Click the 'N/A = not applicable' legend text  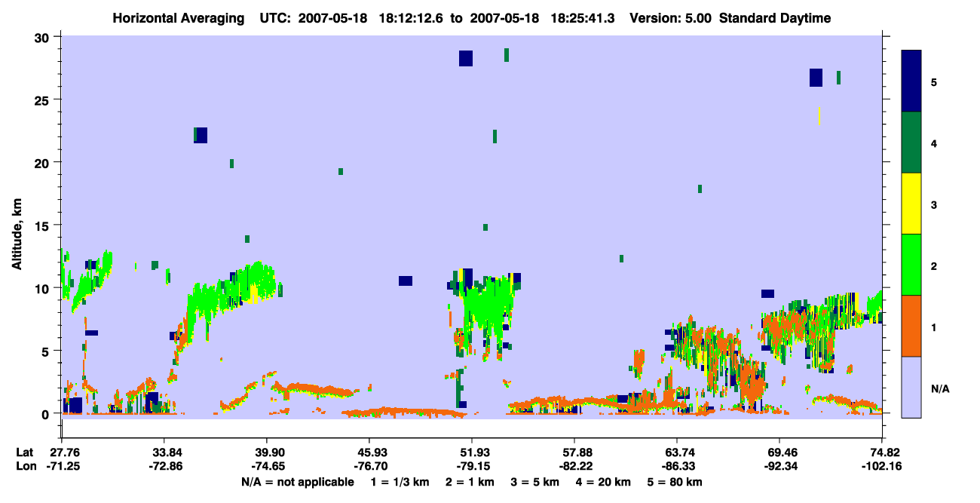tap(297, 482)
